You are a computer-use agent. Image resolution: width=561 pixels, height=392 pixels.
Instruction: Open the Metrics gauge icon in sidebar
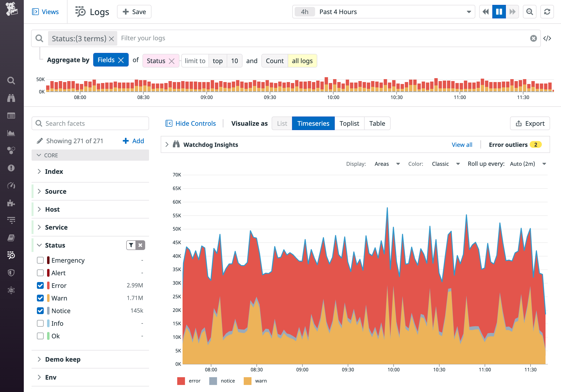point(11,186)
